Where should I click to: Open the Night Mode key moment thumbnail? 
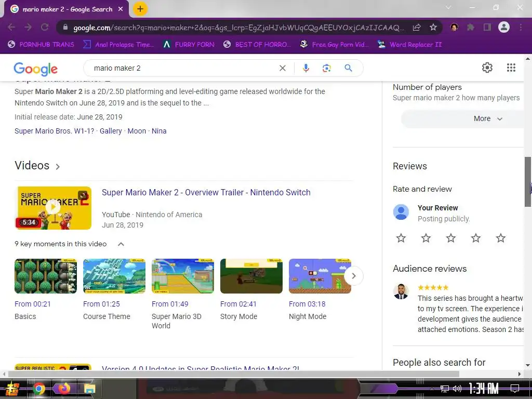[320, 276]
